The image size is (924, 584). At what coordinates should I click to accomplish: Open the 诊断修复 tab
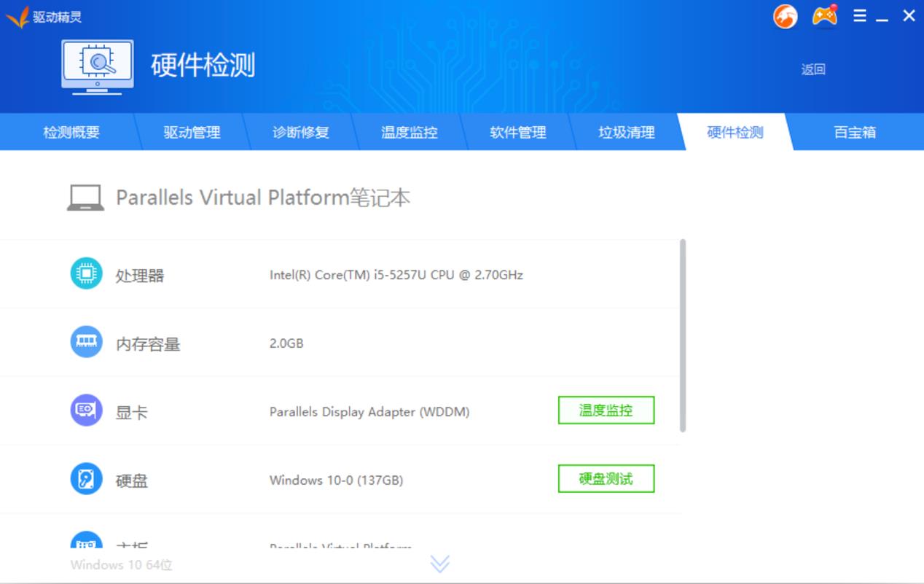(300, 132)
